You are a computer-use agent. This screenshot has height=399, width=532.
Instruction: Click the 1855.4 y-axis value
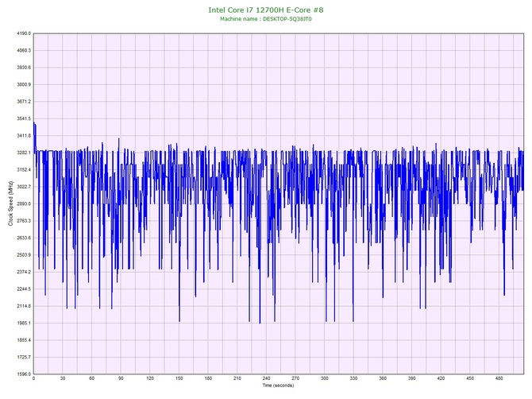coord(24,340)
